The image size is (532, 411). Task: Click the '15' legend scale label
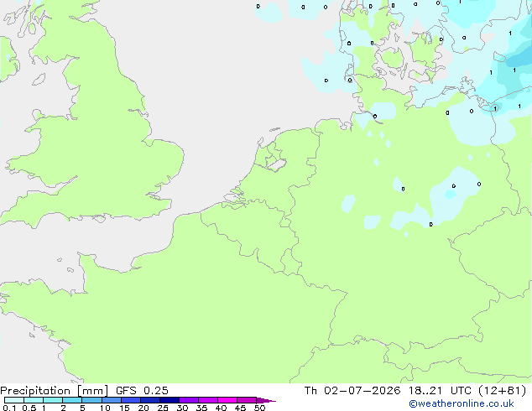pyautogui.click(x=124, y=408)
